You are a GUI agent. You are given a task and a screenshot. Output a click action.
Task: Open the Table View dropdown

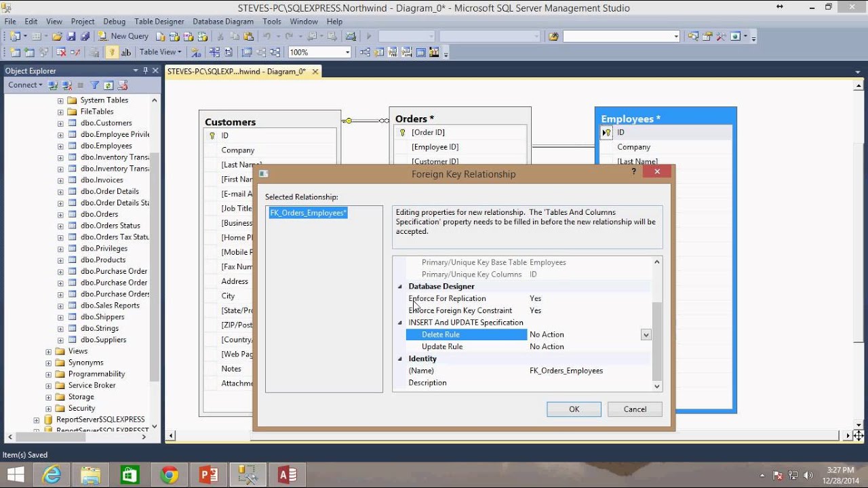click(x=161, y=52)
